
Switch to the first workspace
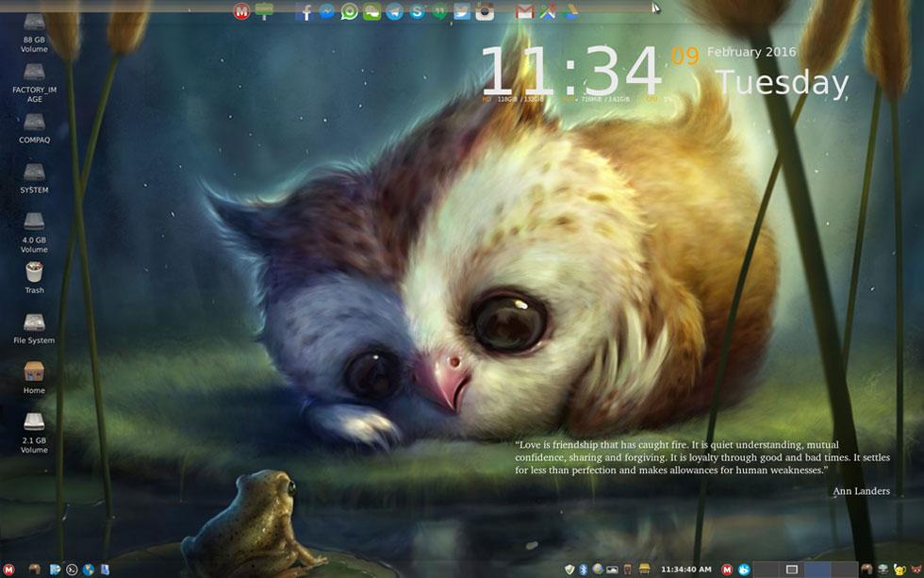pyautogui.click(x=766, y=570)
